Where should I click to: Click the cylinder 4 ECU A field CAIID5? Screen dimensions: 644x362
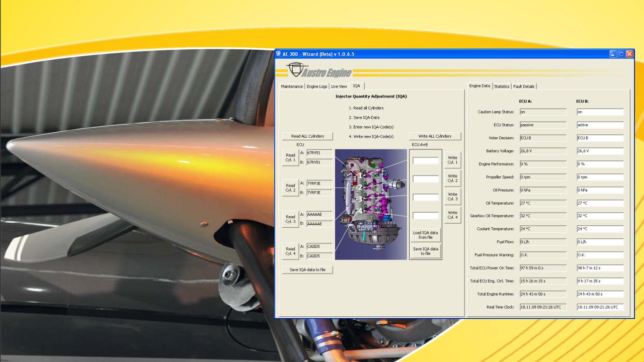(x=319, y=246)
